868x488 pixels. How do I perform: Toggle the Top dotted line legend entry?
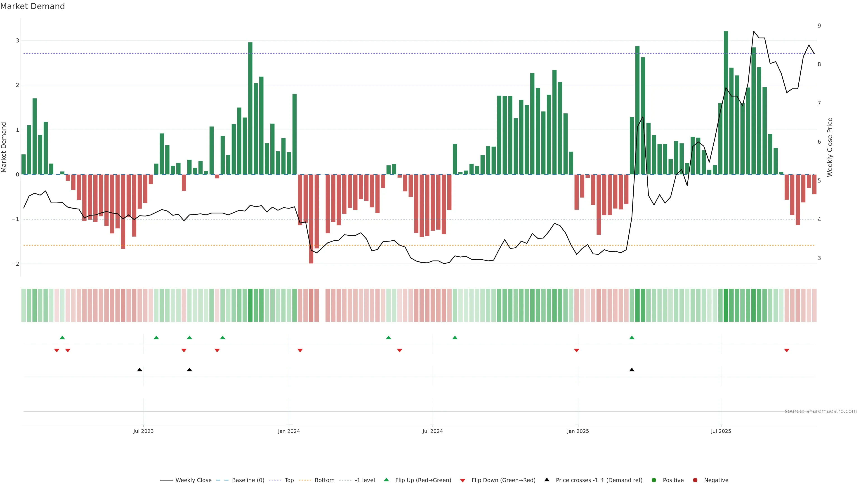(x=289, y=480)
